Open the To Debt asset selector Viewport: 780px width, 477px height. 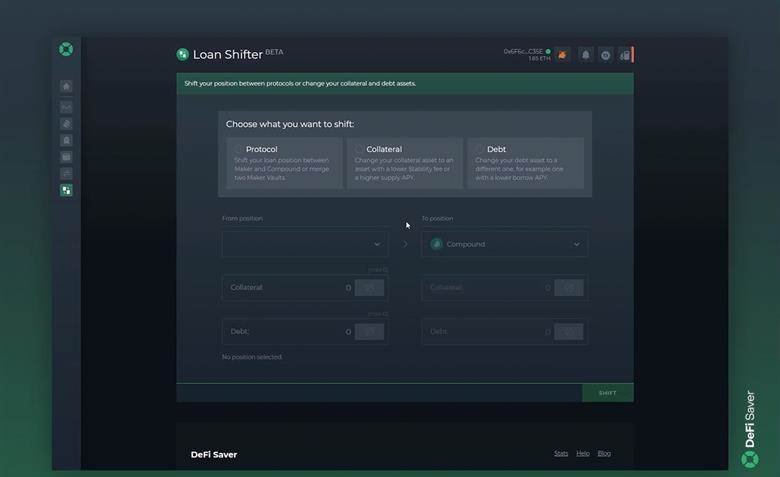click(569, 332)
